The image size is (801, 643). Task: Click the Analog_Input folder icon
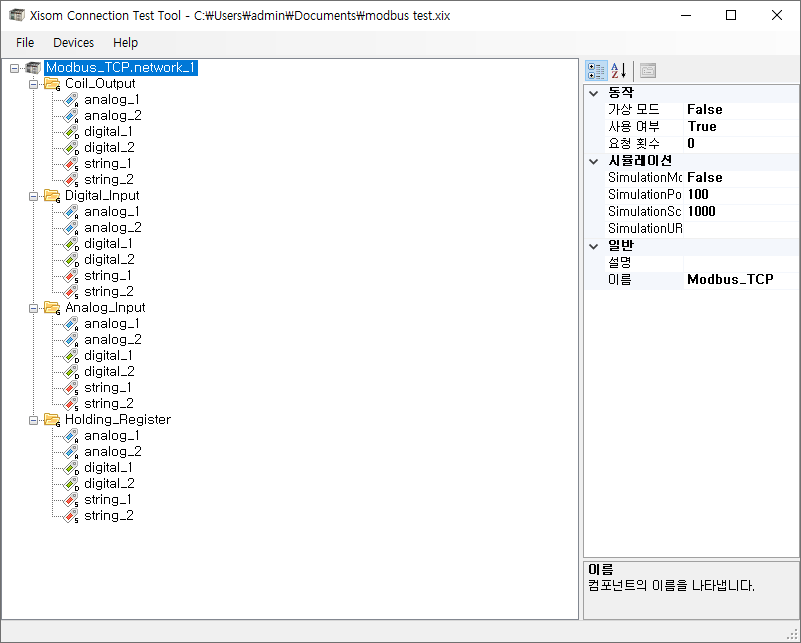(x=52, y=307)
